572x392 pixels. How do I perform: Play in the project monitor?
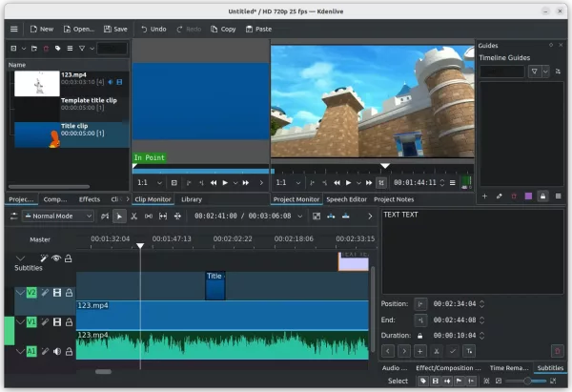tap(348, 182)
